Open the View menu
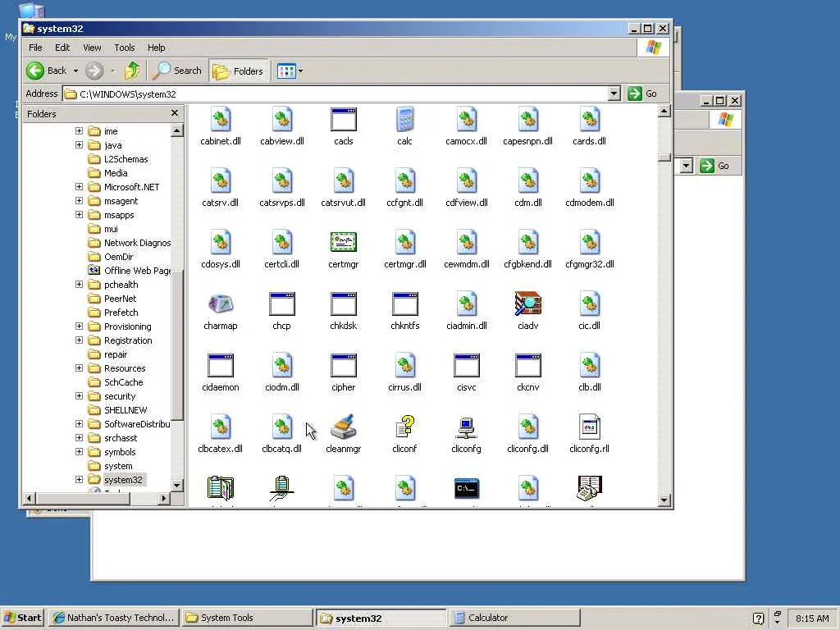Screen dimensions: 840x630 (x=92, y=48)
